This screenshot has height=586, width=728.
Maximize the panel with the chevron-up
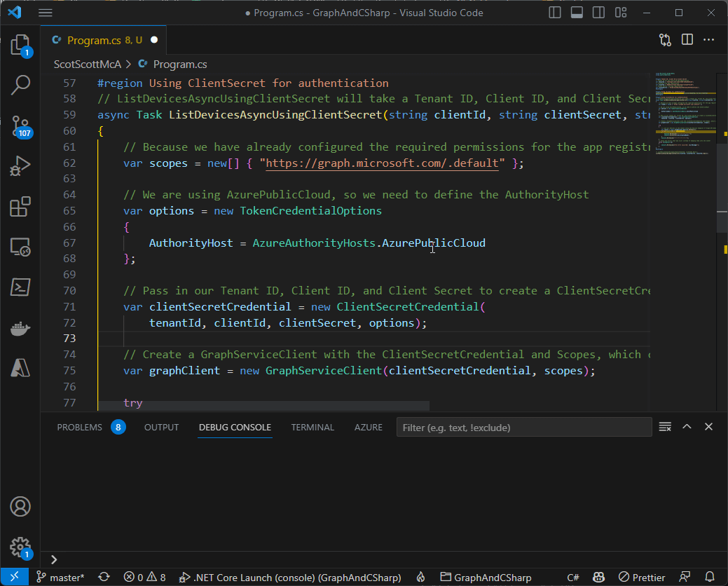point(687,427)
